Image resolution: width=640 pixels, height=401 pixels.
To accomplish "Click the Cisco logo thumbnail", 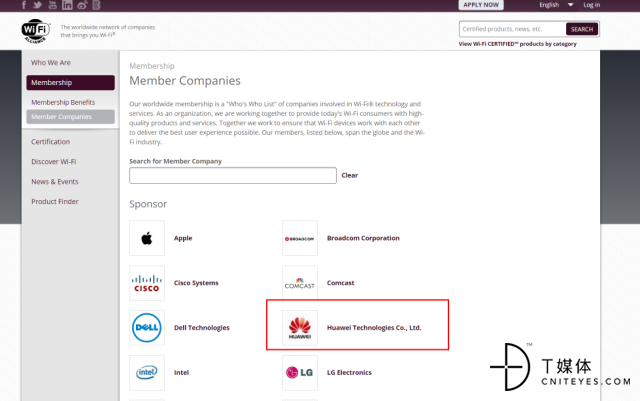I will click(147, 283).
